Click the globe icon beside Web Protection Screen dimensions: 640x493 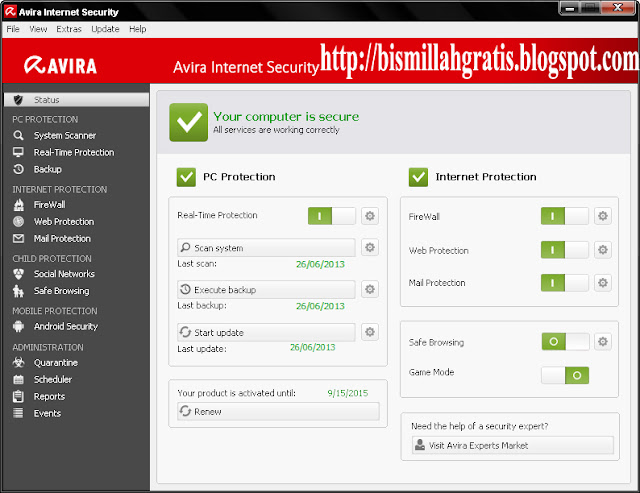click(18, 222)
